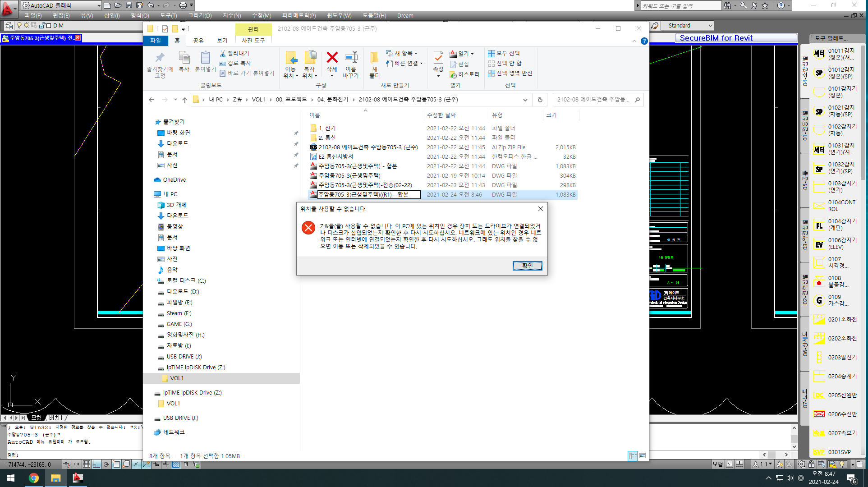Click the red X delete icon in ribbon

click(x=332, y=57)
